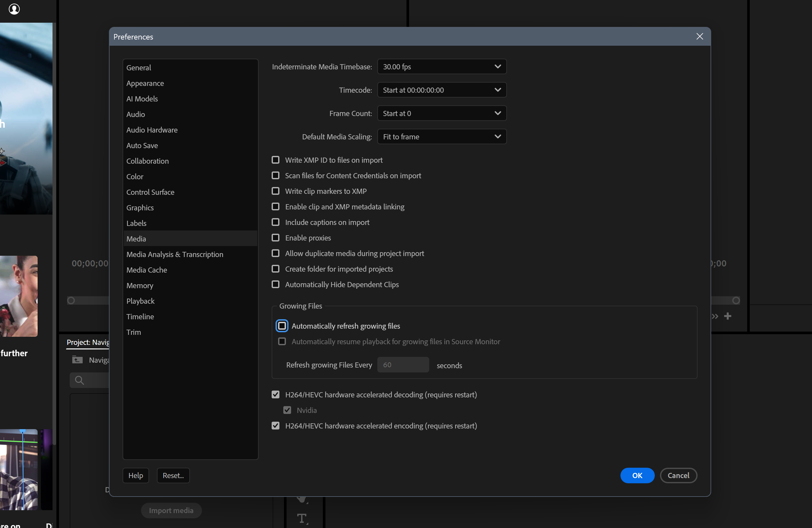Image resolution: width=812 pixels, height=528 pixels.
Task: Select the Project: Navig panel tab
Action: point(88,342)
